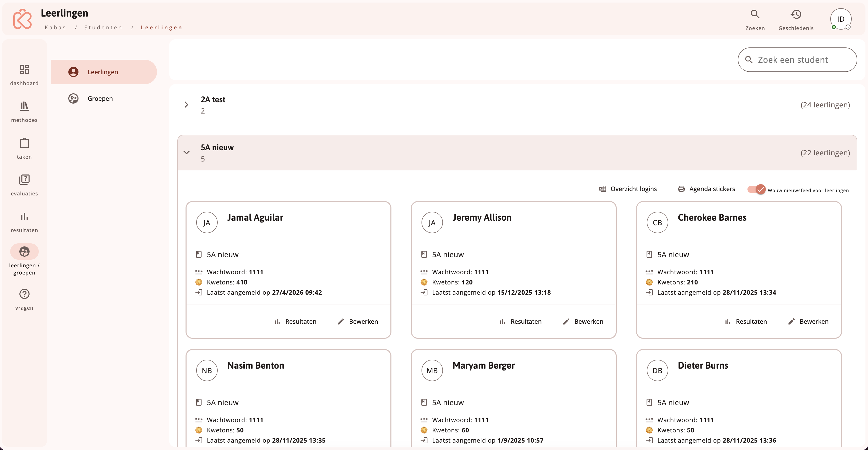Click the pencil icon on Cherokee Barnes' card

click(791, 321)
